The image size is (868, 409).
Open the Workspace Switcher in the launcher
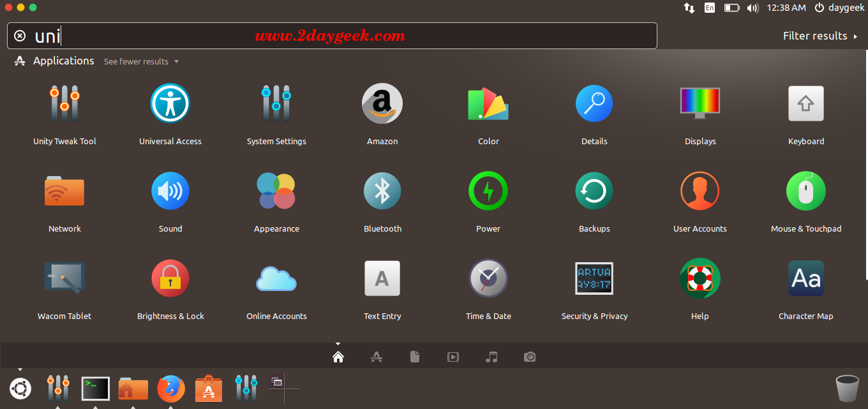284,388
